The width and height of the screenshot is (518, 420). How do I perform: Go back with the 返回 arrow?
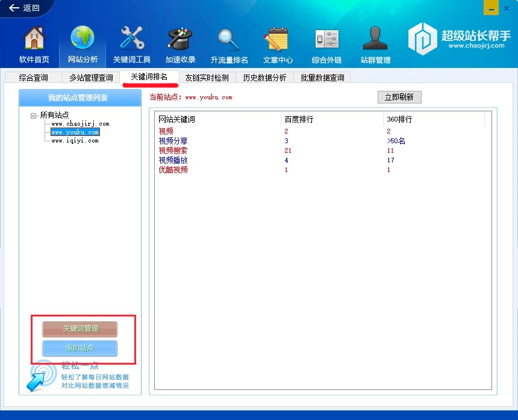(x=23, y=8)
